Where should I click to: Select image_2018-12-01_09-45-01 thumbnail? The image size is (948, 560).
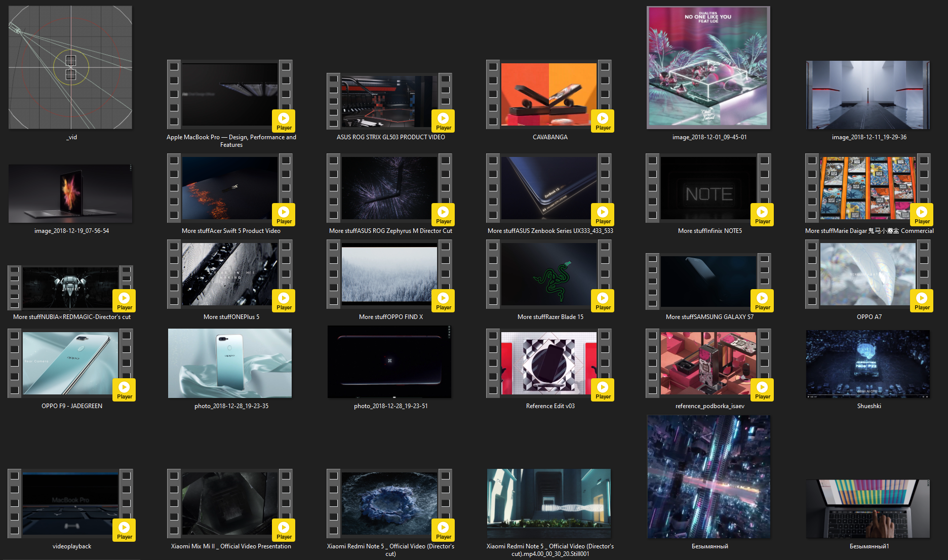708,67
